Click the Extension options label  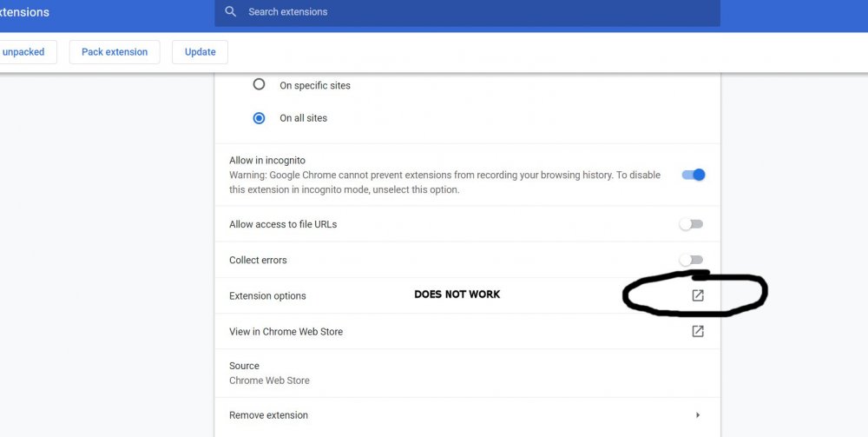coord(267,295)
